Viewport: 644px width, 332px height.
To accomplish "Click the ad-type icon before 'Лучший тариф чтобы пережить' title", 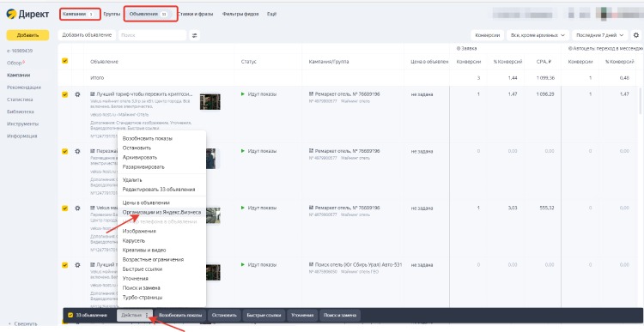I will point(93,94).
